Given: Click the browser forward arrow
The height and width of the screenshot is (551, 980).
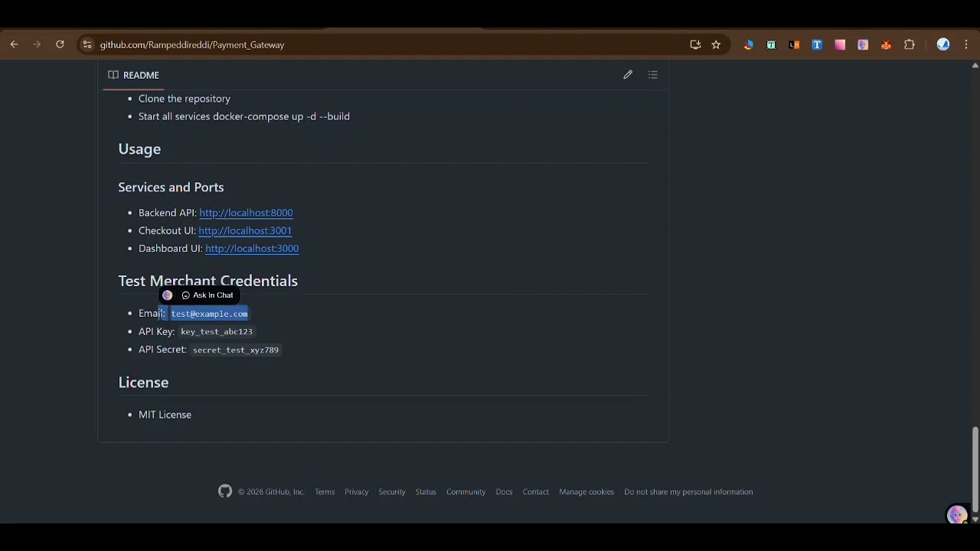Looking at the screenshot, I should [37, 45].
